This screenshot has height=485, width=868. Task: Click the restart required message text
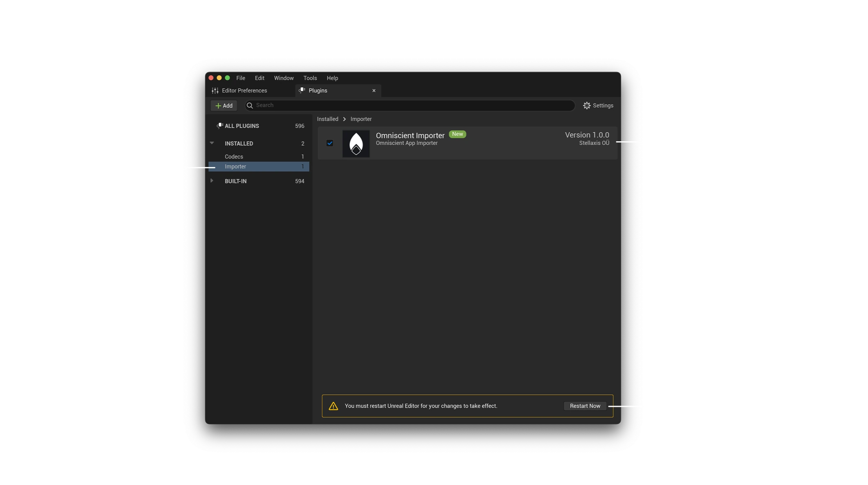click(x=421, y=406)
